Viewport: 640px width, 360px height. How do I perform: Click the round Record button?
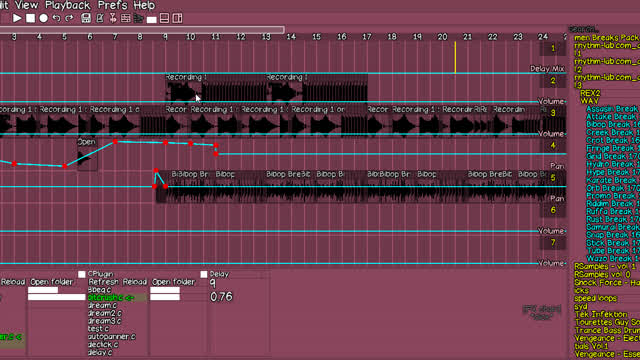[44, 18]
